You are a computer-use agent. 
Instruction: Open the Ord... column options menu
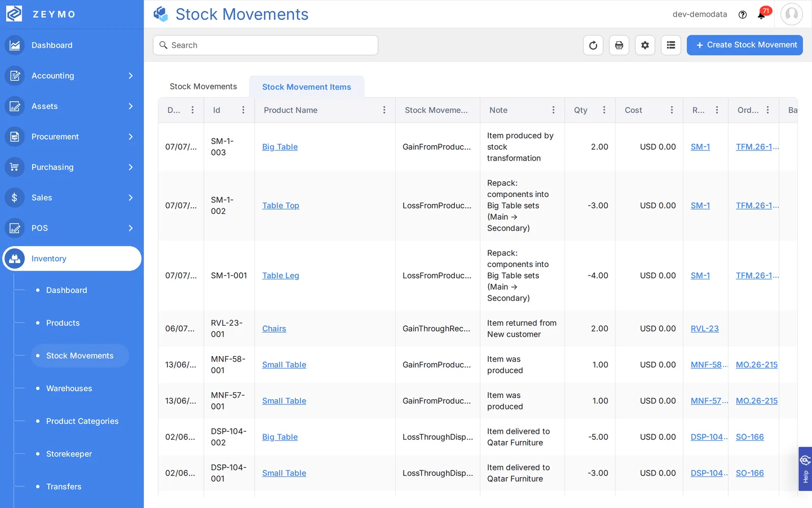click(x=768, y=110)
